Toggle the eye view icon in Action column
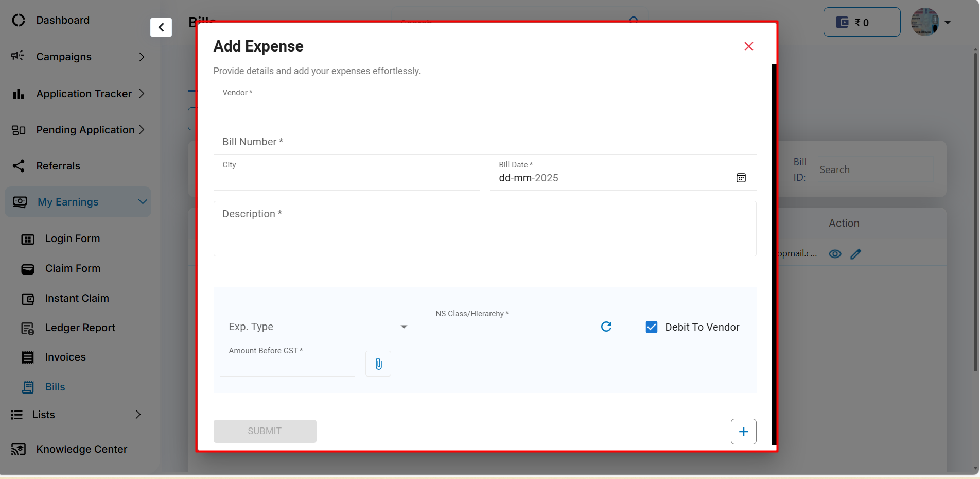The height and width of the screenshot is (479, 980). [x=835, y=254]
